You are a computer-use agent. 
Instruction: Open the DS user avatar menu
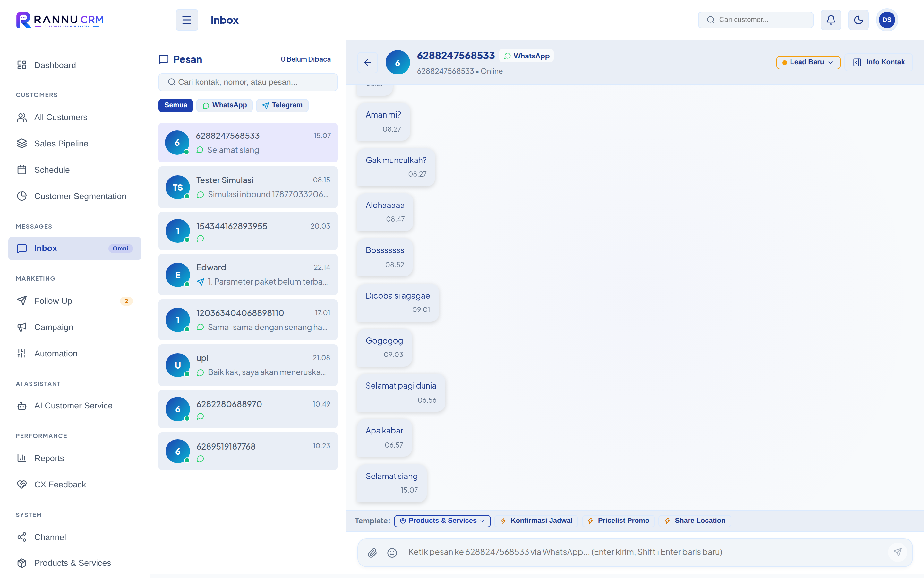[x=886, y=20]
